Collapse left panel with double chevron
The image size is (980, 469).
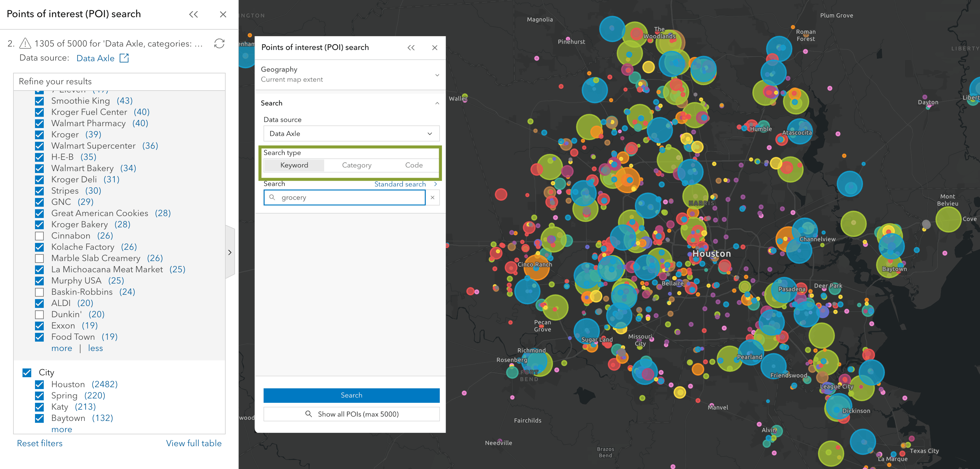[194, 14]
